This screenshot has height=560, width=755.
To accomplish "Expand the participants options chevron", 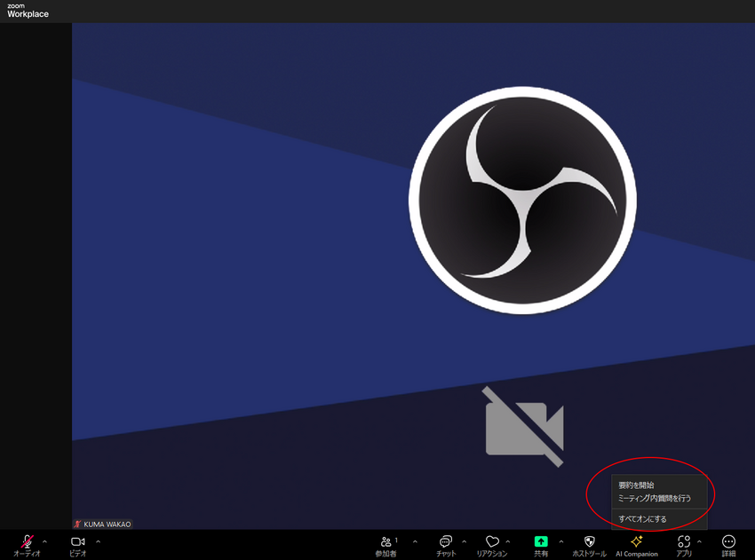I will 415,541.
